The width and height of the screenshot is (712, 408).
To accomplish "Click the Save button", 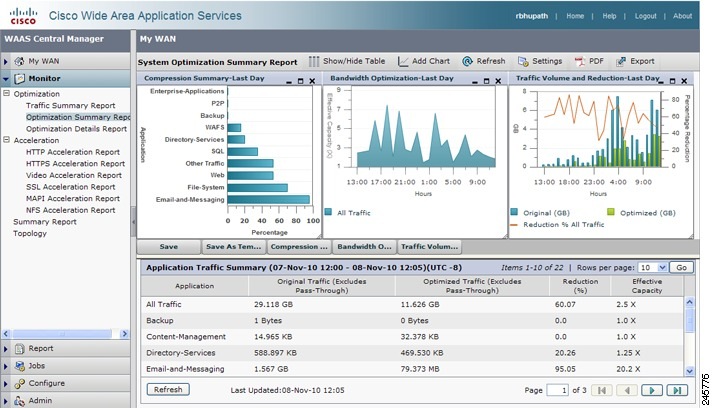I will click(x=168, y=247).
